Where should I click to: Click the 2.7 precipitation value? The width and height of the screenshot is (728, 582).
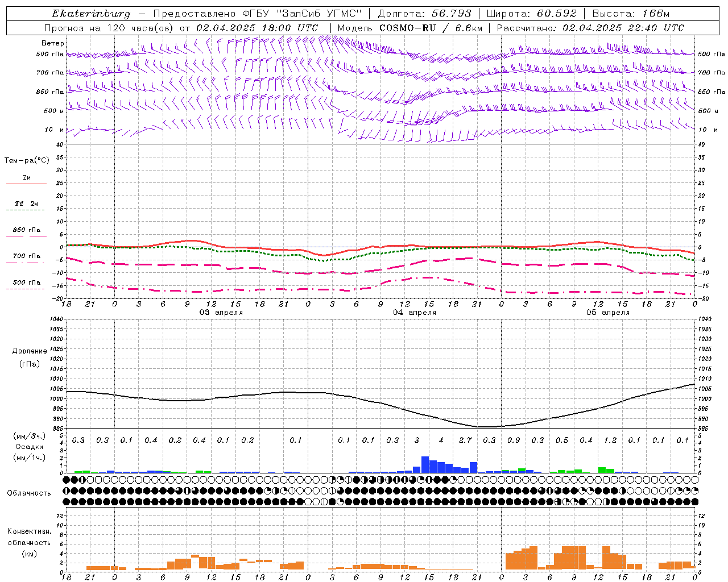point(465,440)
